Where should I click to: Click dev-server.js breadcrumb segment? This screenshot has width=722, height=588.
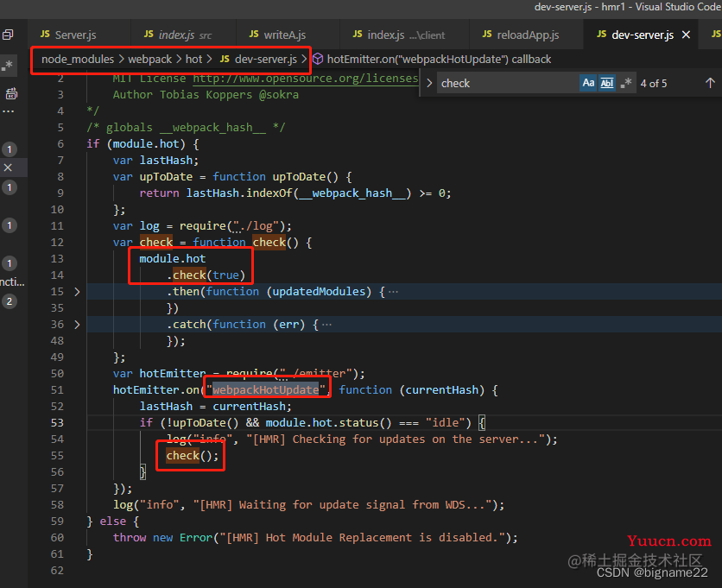tap(258, 60)
